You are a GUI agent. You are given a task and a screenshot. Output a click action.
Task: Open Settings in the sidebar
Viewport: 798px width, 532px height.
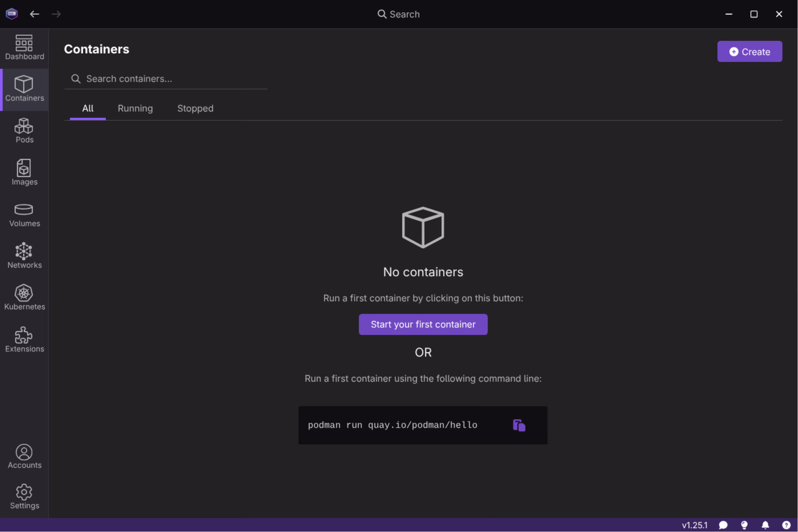point(24,497)
